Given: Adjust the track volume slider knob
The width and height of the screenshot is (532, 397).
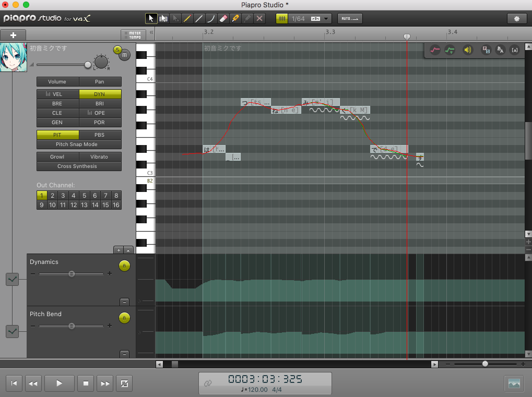Looking at the screenshot, I should tap(88, 65).
